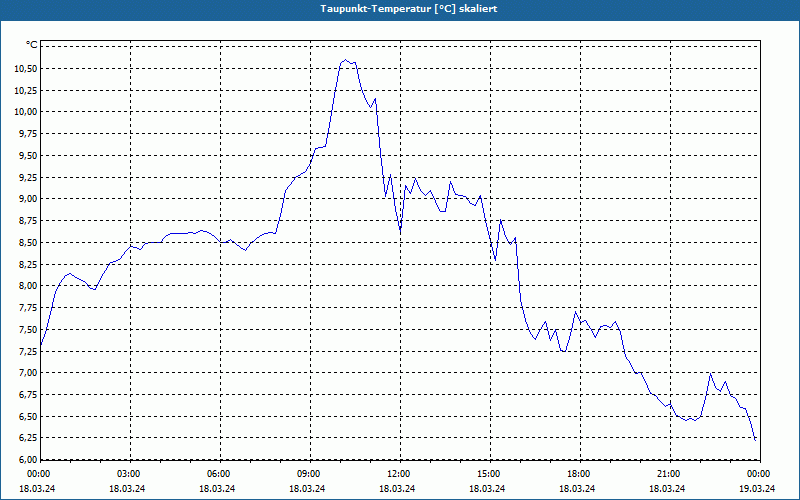
Task: Click the 6,00 y-axis label
Action: (x=29, y=460)
